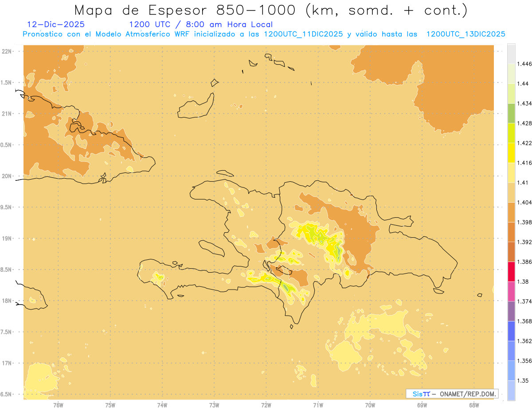Click the colorbar label '1.35'
This screenshot has width=532, height=411.
tap(523, 380)
